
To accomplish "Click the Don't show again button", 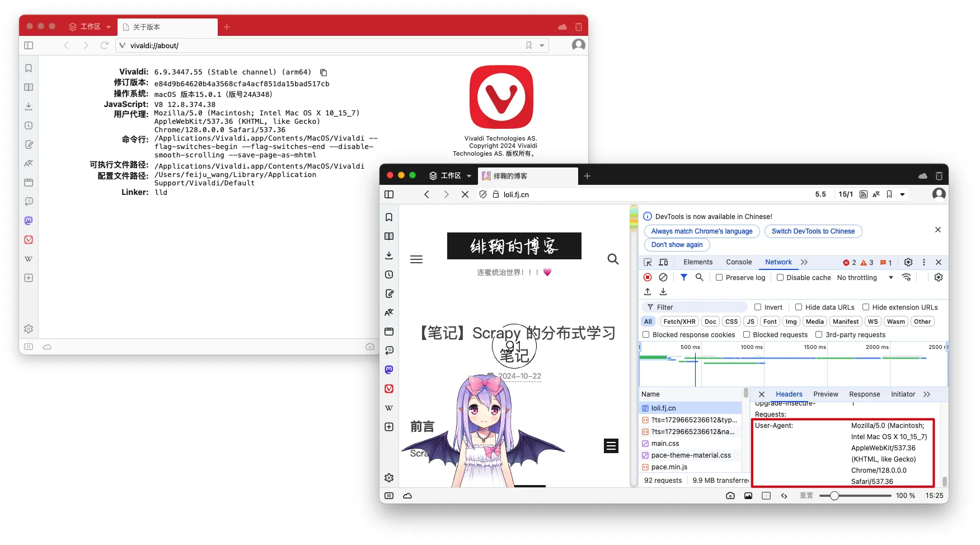I will [677, 245].
